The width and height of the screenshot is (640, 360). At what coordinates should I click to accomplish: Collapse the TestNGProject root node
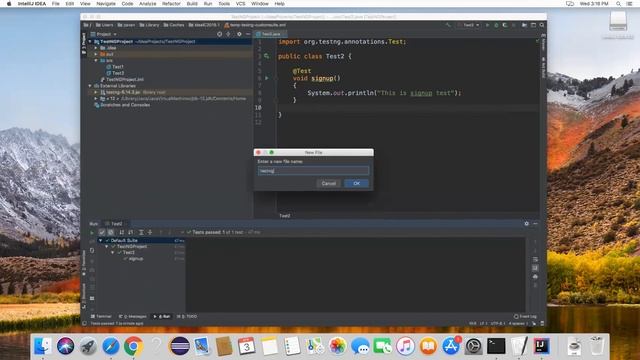[x=90, y=42]
